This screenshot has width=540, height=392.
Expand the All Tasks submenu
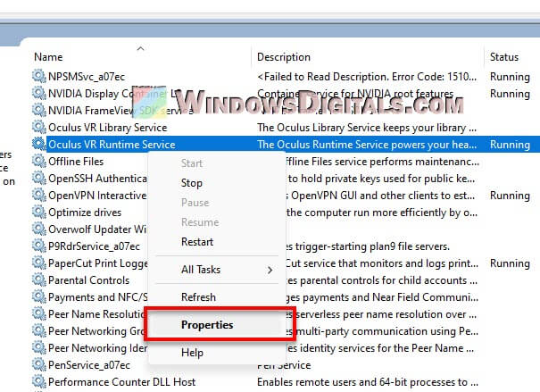pos(217,270)
